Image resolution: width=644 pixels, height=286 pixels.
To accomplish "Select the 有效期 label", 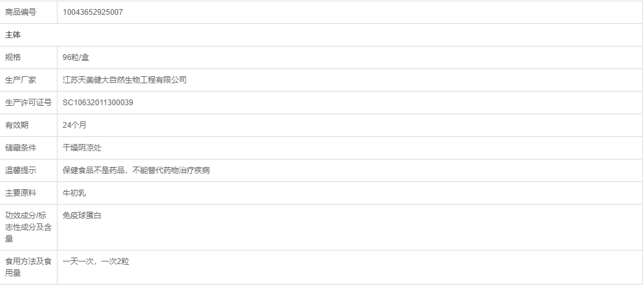I will click(17, 125).
